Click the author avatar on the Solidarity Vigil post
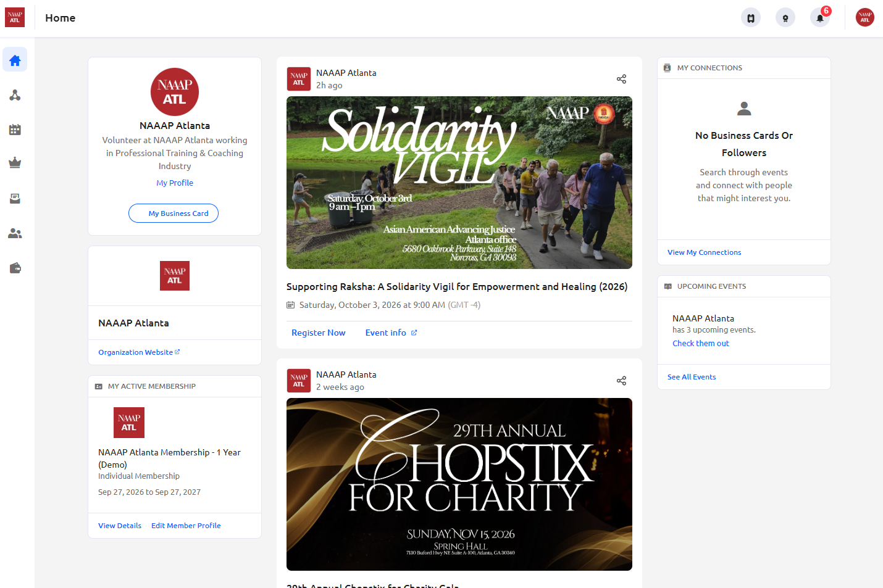The width and height of the screenshot is (883, 588). [x=299, y=79]
